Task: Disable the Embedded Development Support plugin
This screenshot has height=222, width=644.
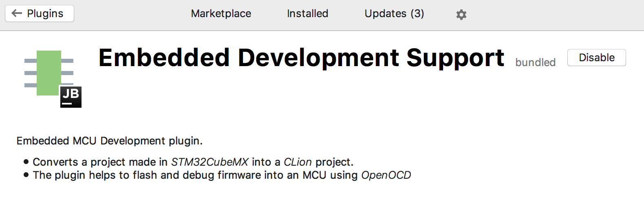Action: click(596, 58)
